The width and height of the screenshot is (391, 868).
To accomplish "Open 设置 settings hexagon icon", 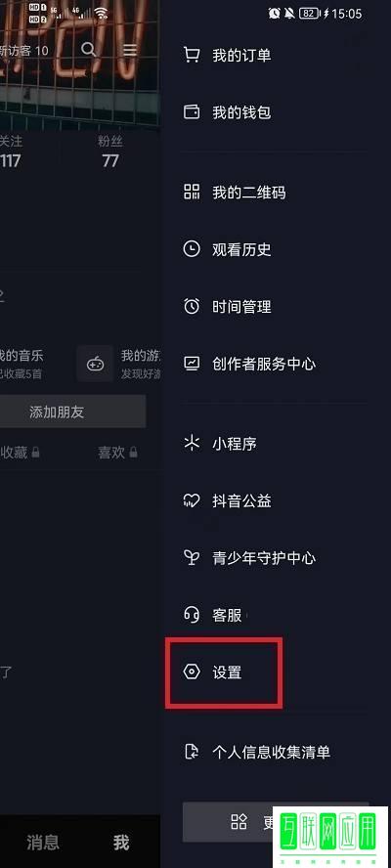I will click(191, 673).
